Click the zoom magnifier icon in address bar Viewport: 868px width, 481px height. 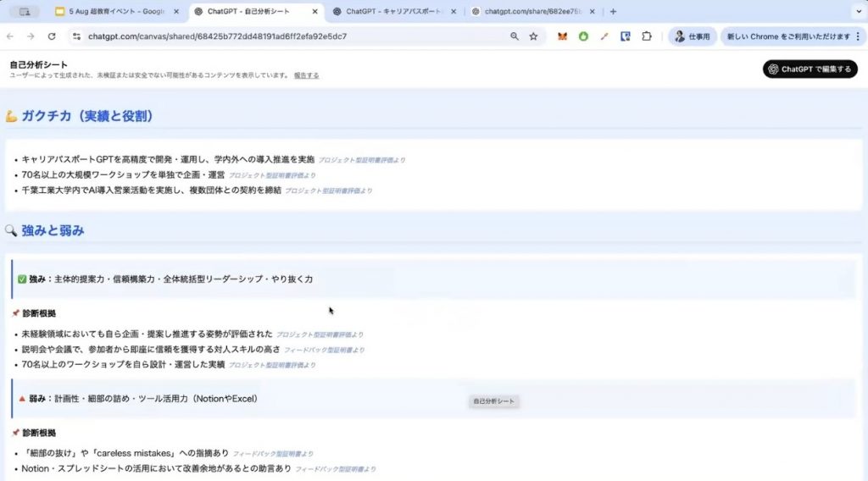pyautogui.click(x=515, y=36)
